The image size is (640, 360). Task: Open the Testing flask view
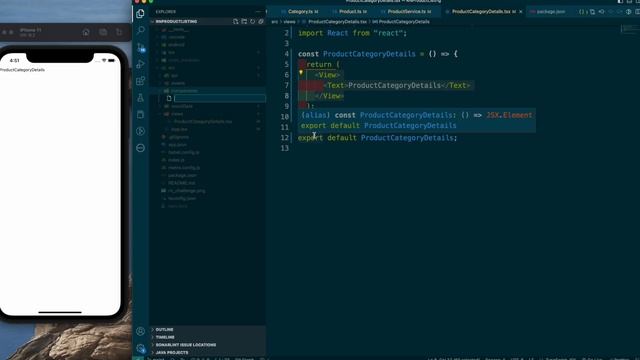click(140, 98)
